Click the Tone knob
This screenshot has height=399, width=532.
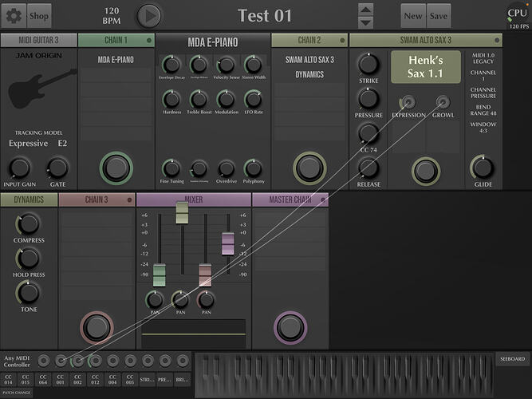click(28, 293)
